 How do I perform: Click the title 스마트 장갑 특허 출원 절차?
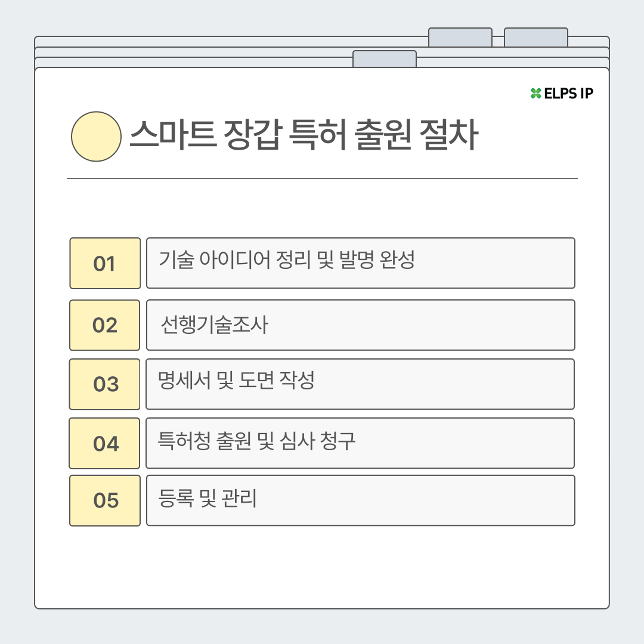[304, 137]
